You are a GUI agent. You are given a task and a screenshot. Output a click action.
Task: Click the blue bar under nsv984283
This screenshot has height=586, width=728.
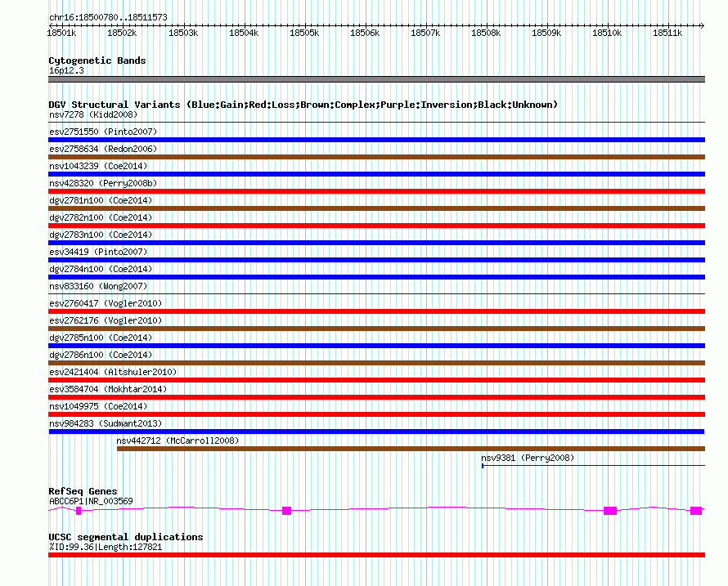(376, 432)
